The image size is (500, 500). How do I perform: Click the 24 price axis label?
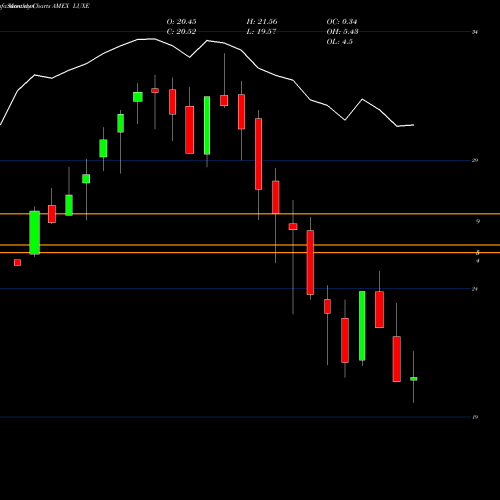pyautogui.click(x=475, y=289)
